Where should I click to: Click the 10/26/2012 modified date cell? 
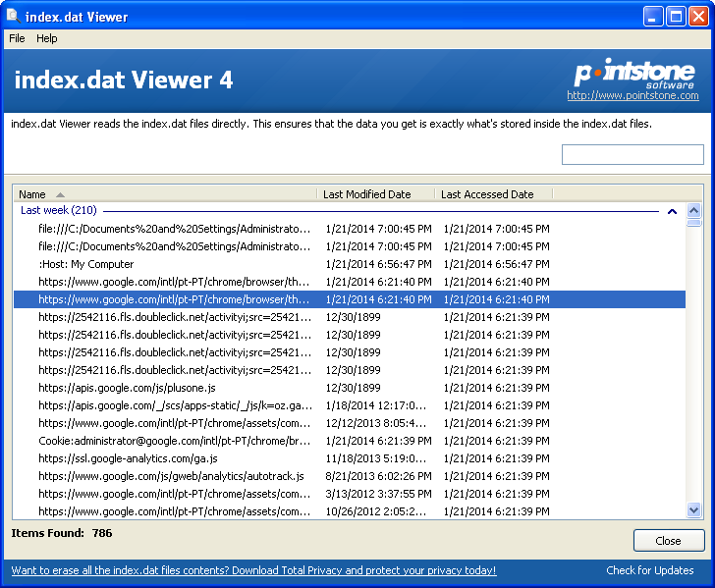coord(376,511)
